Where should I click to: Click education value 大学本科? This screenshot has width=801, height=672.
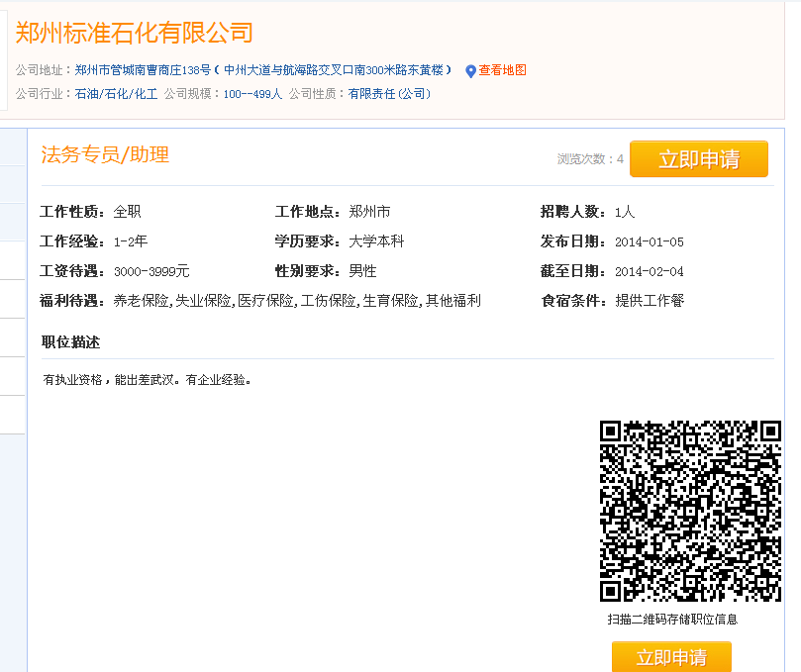click(376, 241)
